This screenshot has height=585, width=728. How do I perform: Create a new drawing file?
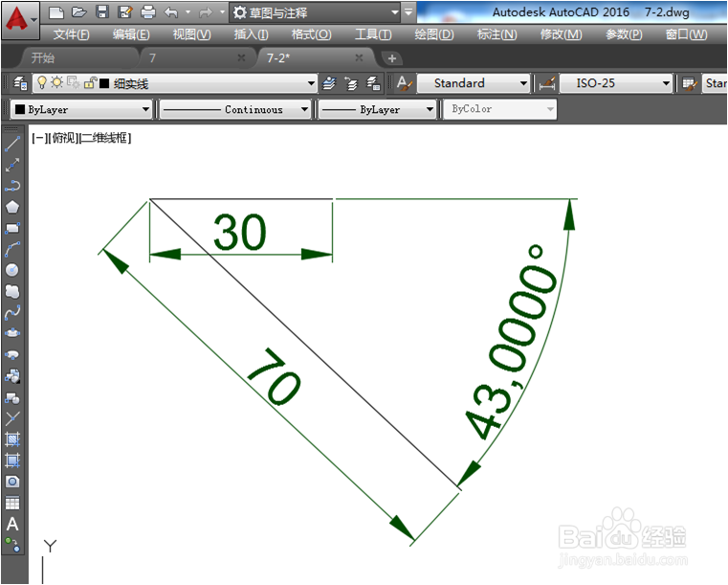click(56, 12)
